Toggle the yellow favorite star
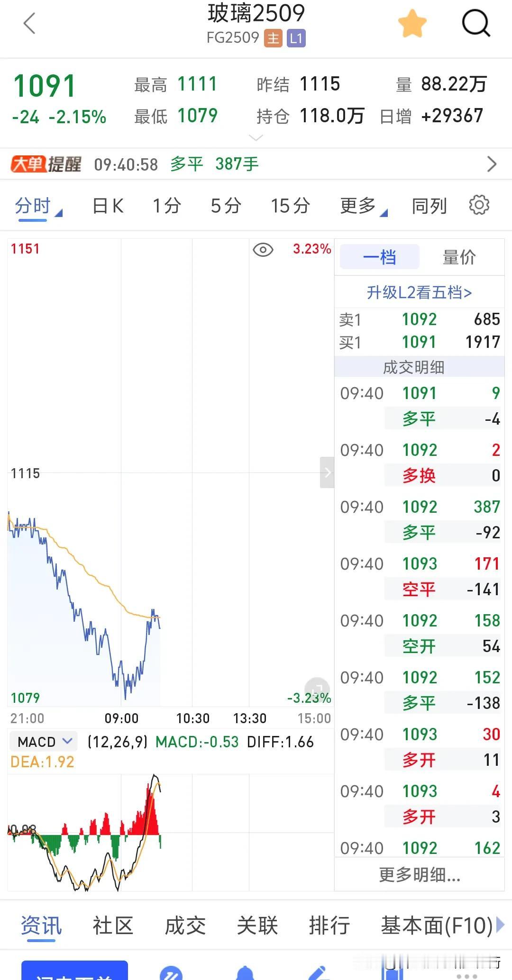The height and width of the screenshot is (980, 512). pyautogui.click(x=412, y=23)
